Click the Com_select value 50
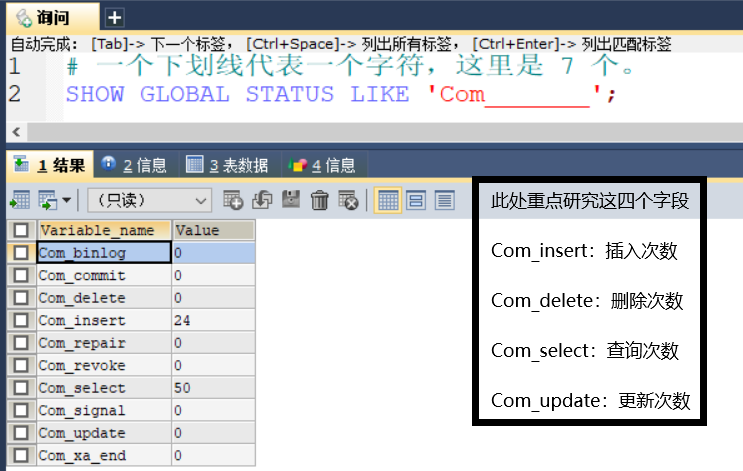743x471 pixels. pyautogui.click(x=214, y=388)
